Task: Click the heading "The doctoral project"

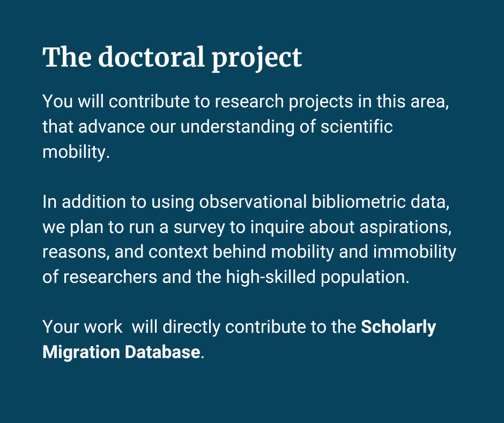Action: click(172, 58)
